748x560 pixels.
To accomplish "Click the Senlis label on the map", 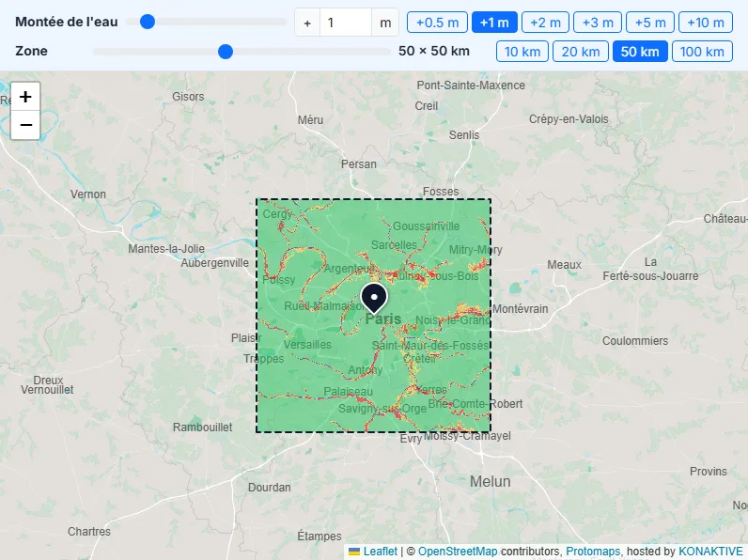I will (x=464, y=135).
